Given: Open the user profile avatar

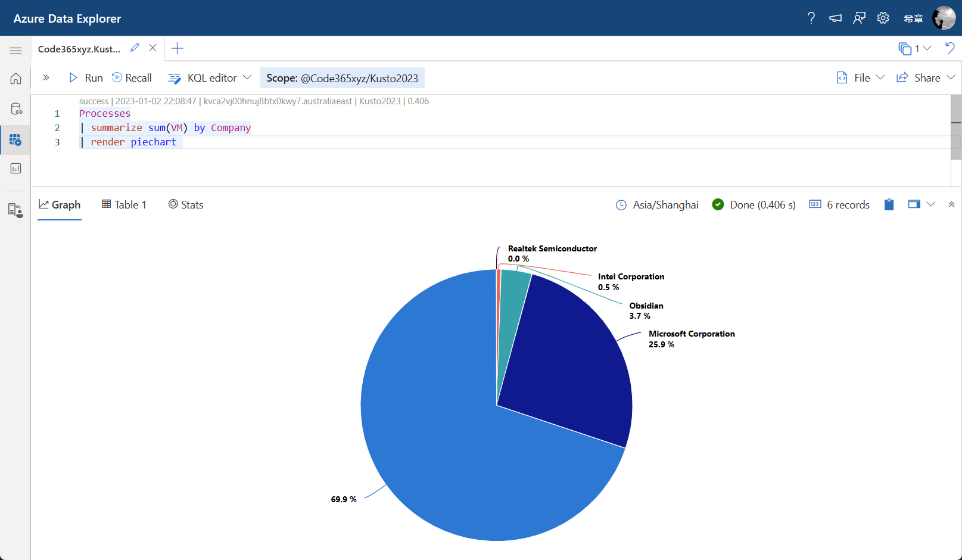Looking at the screenshot, I should pos(944,18).
